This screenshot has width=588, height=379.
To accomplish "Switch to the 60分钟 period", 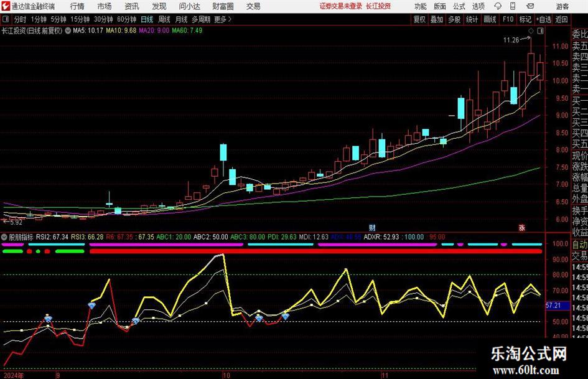I will coord(126,19).
